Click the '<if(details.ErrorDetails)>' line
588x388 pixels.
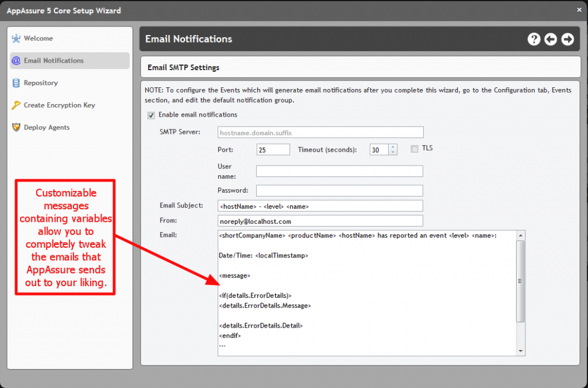pyautogui.click(x=255, y=295)
